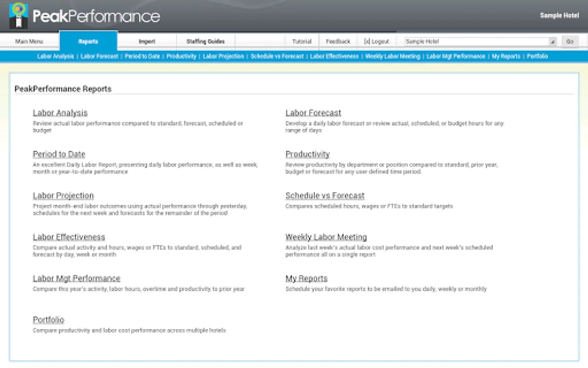Open the Labor Analysis report heading link
Screen dimensions: 588x368
point(60,113)
